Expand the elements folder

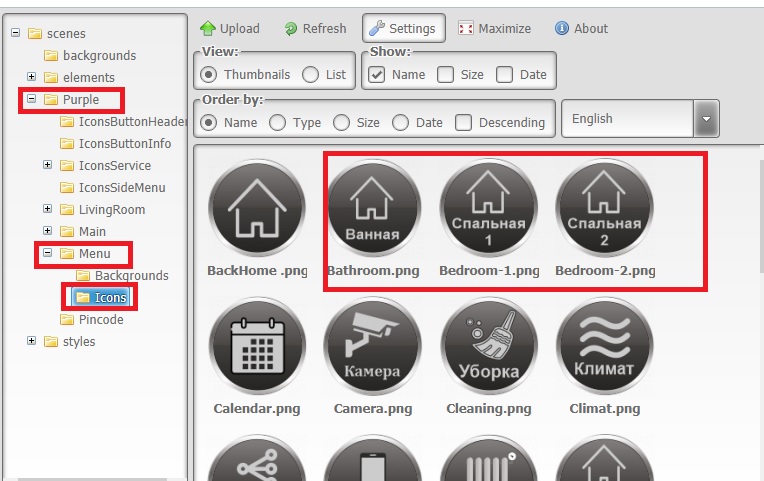pyautogui.click(x=32, y=76)
